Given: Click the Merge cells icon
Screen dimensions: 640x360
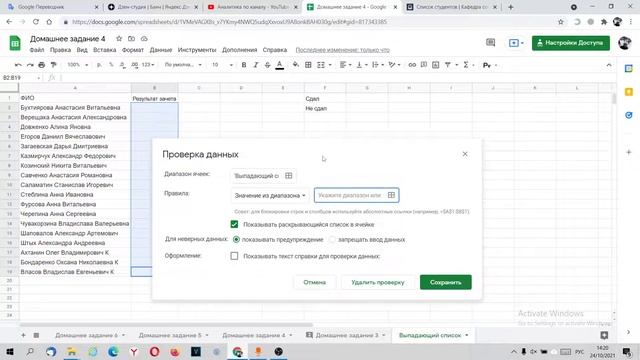Looking at the screenshot, I should pos(321,65).
